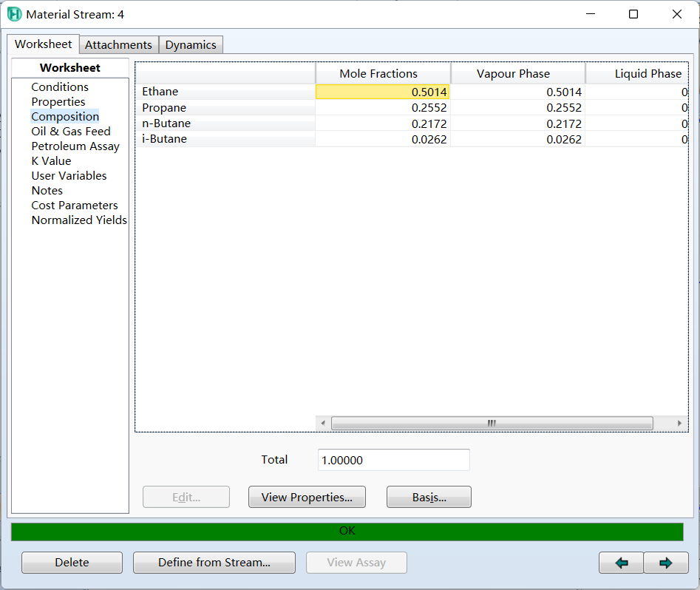Select Composition in the worksheet list

point(65,117)
